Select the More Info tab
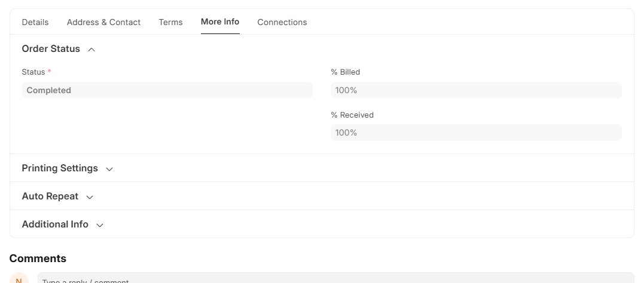 tap(220, 21)
